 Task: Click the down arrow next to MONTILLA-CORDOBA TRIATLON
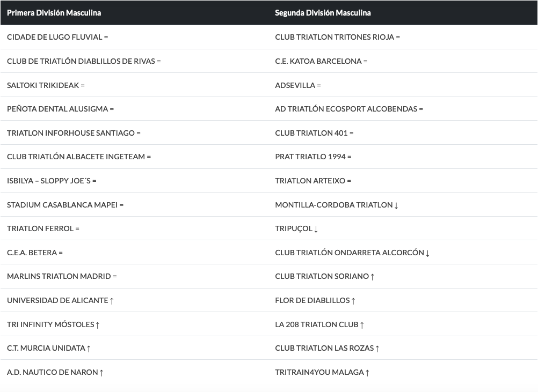coord(396,205)
